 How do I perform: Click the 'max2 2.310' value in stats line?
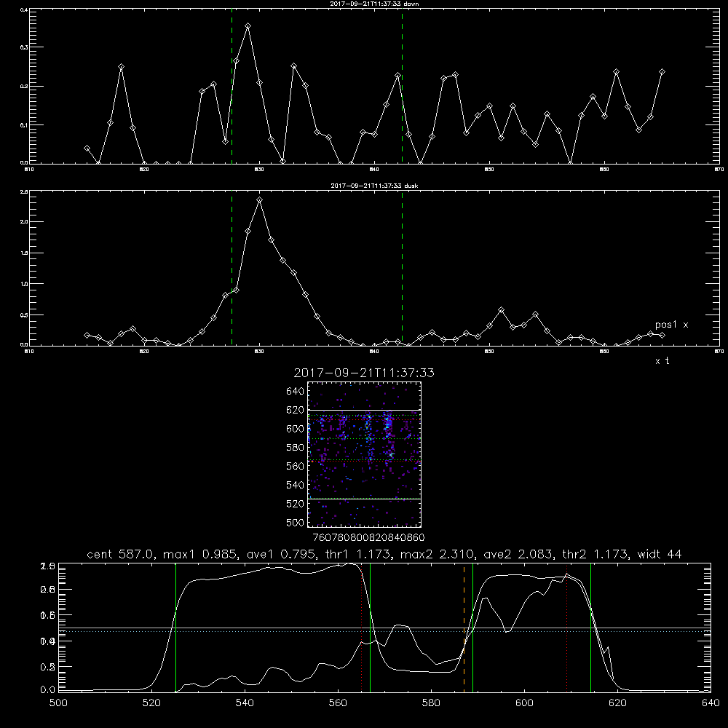pyautogui.click(x=436, y=554)
